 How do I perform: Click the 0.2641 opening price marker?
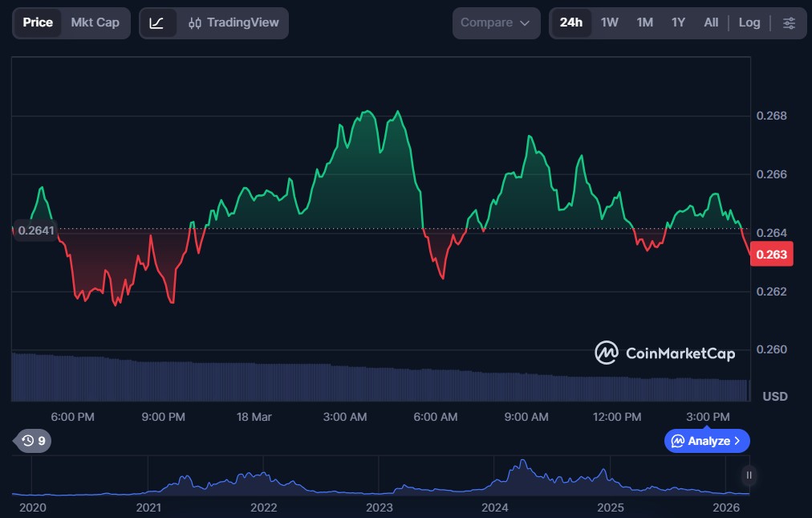pos(35,230)
